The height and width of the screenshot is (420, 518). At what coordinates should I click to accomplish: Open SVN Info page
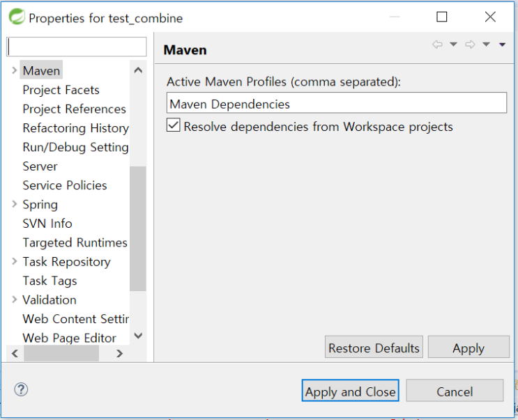pos(47,224)
